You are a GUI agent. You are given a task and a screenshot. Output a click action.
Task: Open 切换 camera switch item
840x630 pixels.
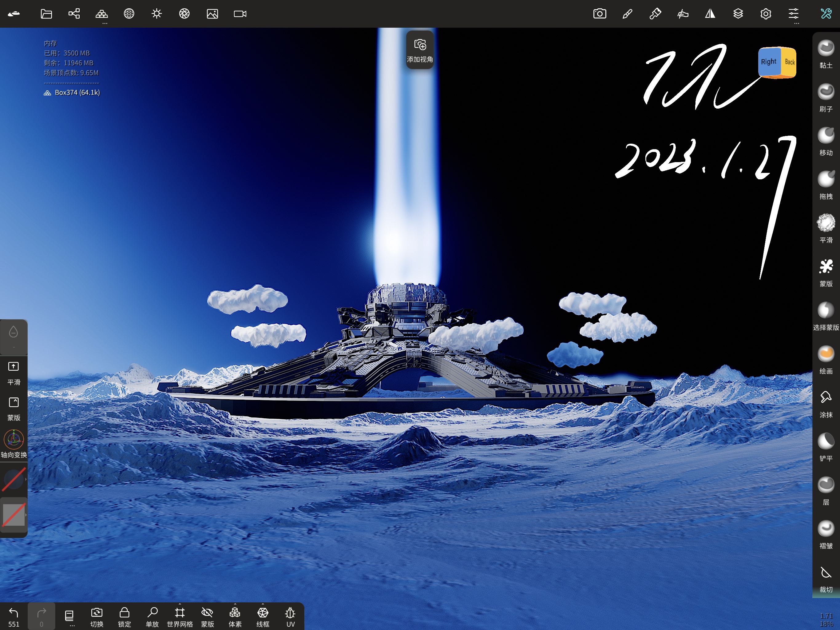tap(97, 612)
